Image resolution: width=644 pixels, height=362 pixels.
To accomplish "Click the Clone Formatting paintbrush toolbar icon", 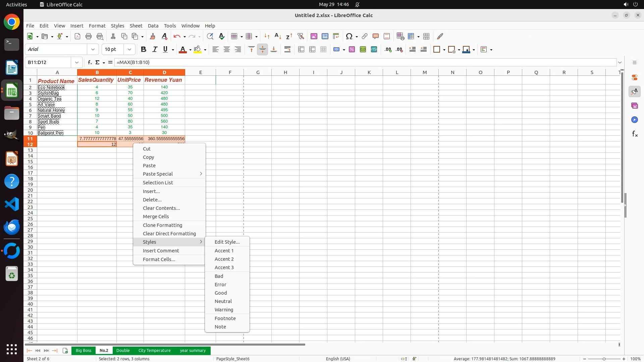I will pyautogui.click(x=153, y=36).
